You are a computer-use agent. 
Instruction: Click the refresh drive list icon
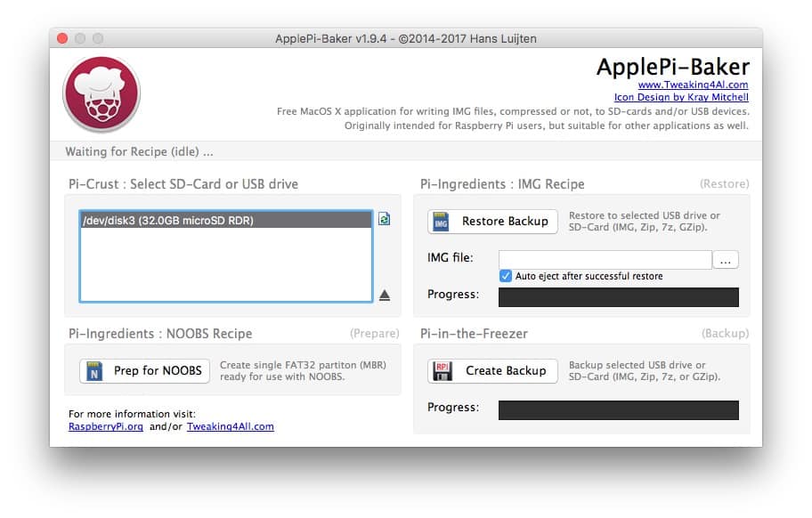click(384, 218)
